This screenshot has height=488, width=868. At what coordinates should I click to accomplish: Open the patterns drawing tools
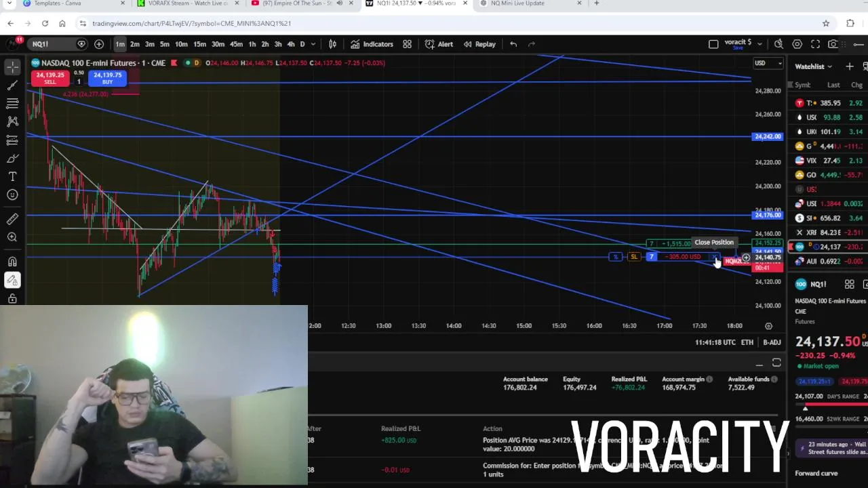coord(12,122)
